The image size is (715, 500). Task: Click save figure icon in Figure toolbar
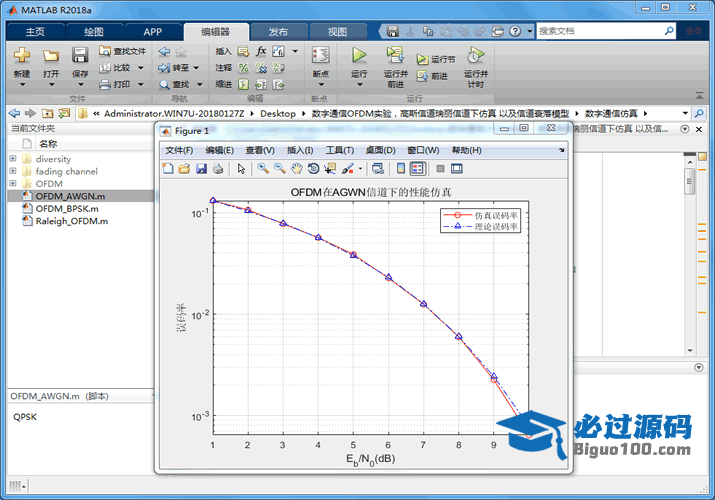pyautogui.click(x=202, y=169)
